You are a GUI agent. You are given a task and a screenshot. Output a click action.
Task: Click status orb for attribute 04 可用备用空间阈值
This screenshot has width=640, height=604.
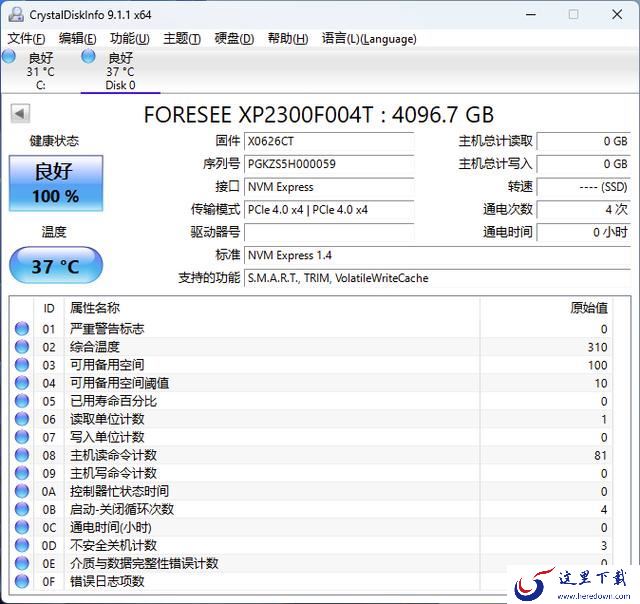[22, 383]
